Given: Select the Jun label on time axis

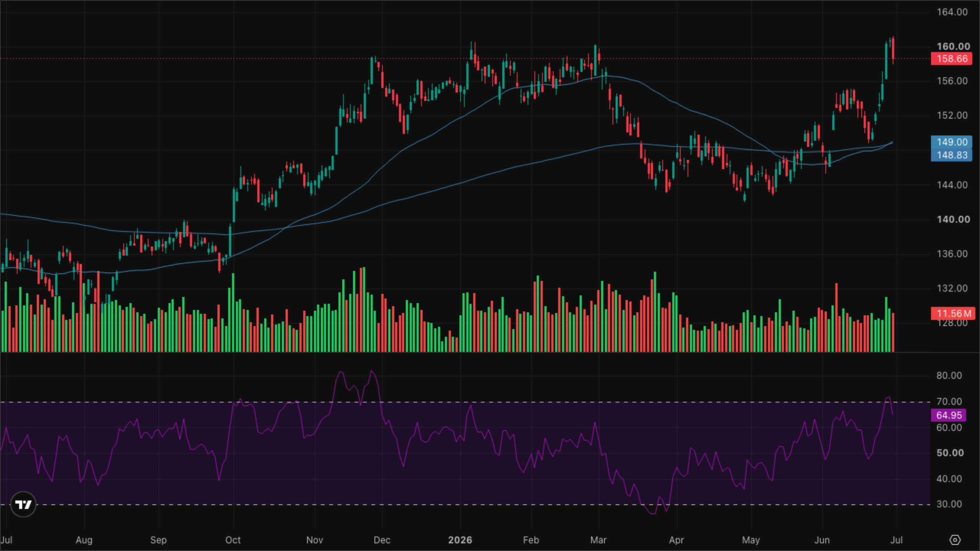Looking at the screenshot, I should [x=822, y=540].
